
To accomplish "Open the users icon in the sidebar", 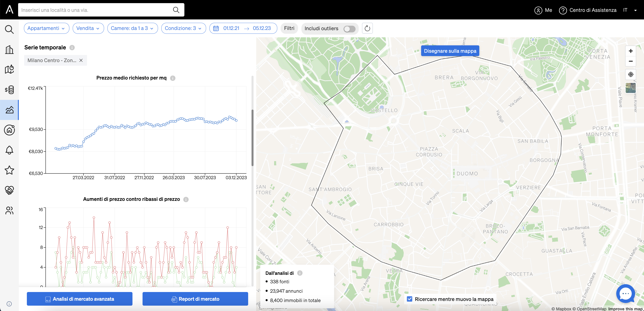I will 9,210.
